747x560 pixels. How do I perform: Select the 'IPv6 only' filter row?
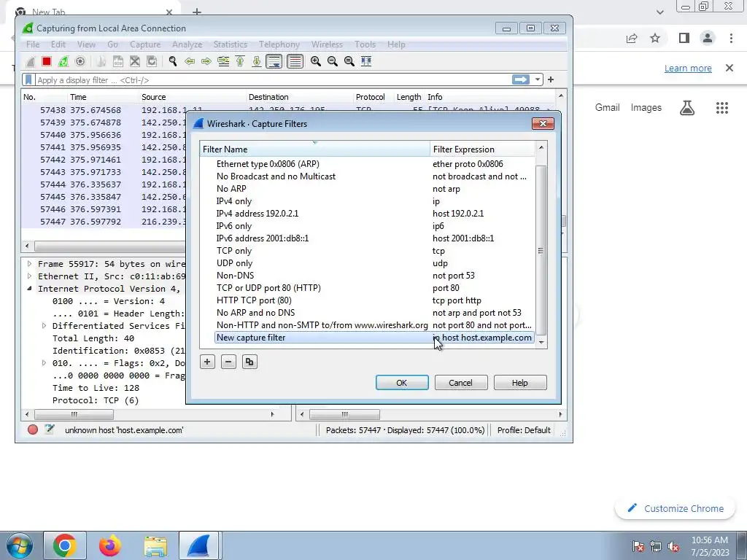click(x=374, y=226)
